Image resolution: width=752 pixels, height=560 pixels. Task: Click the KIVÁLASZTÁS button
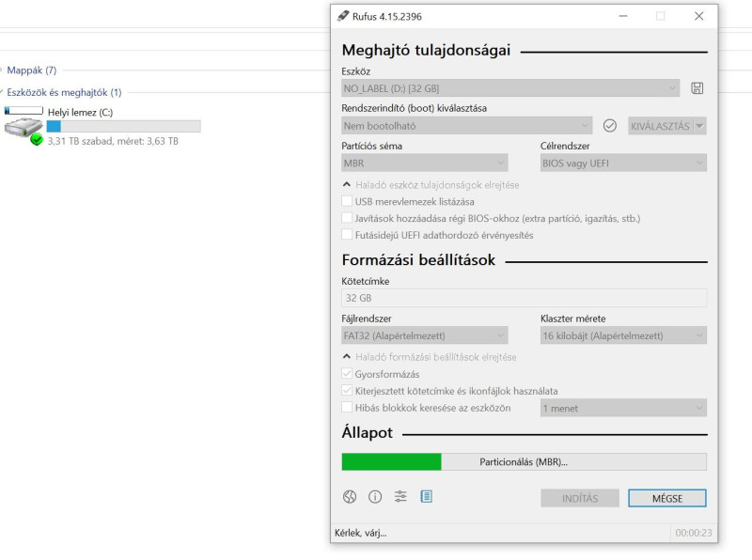click(661, 126)
